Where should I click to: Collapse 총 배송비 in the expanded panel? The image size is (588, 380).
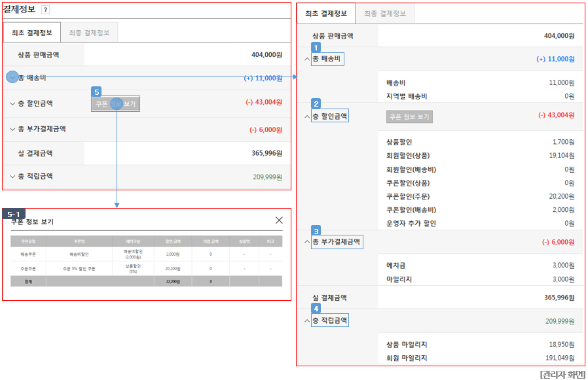pyautogui.click(x=306, y=60)
